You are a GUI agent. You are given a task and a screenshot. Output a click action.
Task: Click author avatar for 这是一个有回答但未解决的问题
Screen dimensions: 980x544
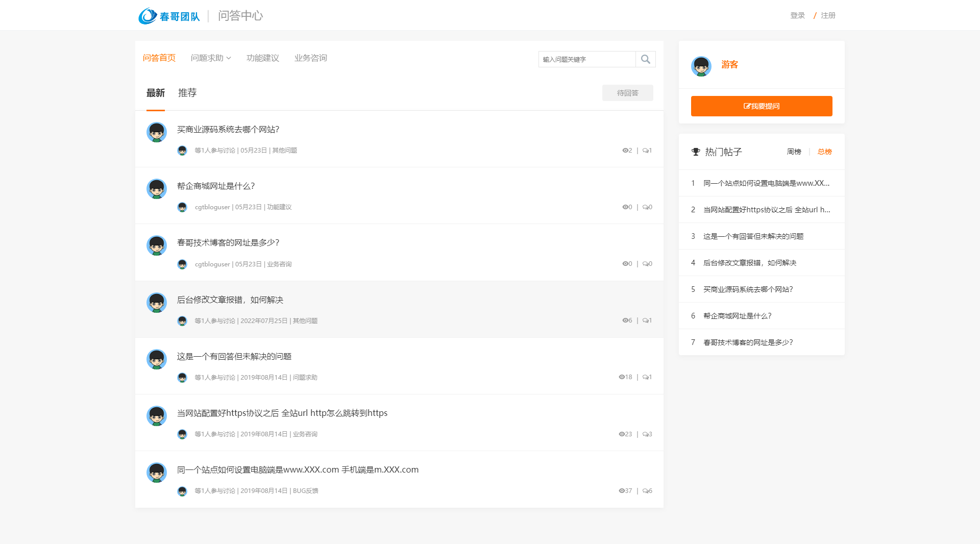[x=157, y=359]
